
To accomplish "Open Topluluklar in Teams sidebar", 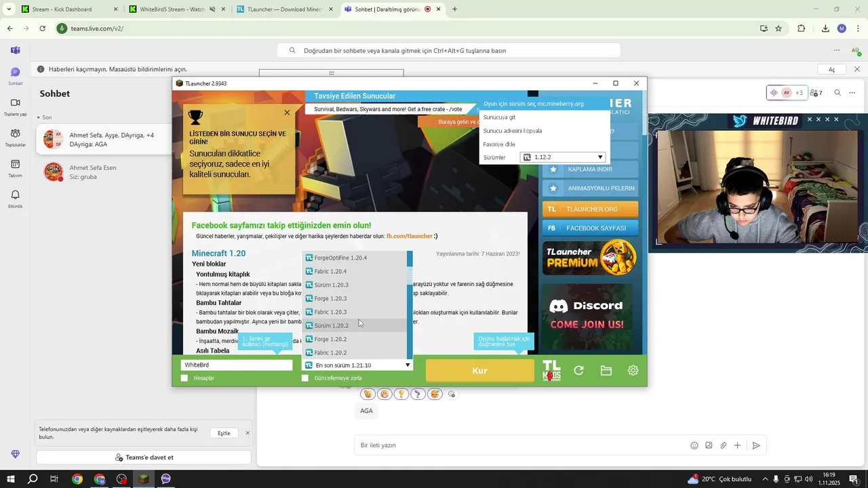I will pyautogui.click(x=15, y=138).
